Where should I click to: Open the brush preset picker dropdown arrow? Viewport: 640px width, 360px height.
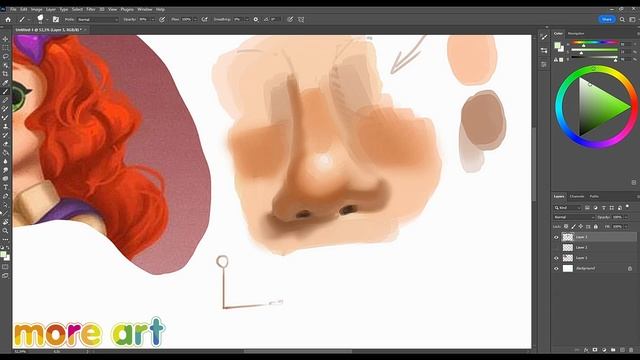pyautogui.click(x=47, y=19)
